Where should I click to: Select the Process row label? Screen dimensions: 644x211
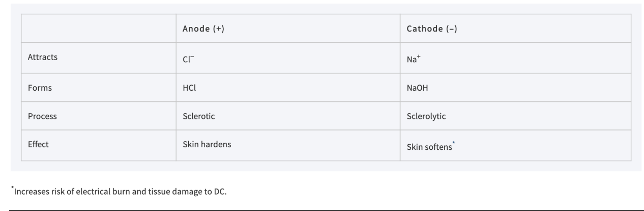(x=42, y=116)
